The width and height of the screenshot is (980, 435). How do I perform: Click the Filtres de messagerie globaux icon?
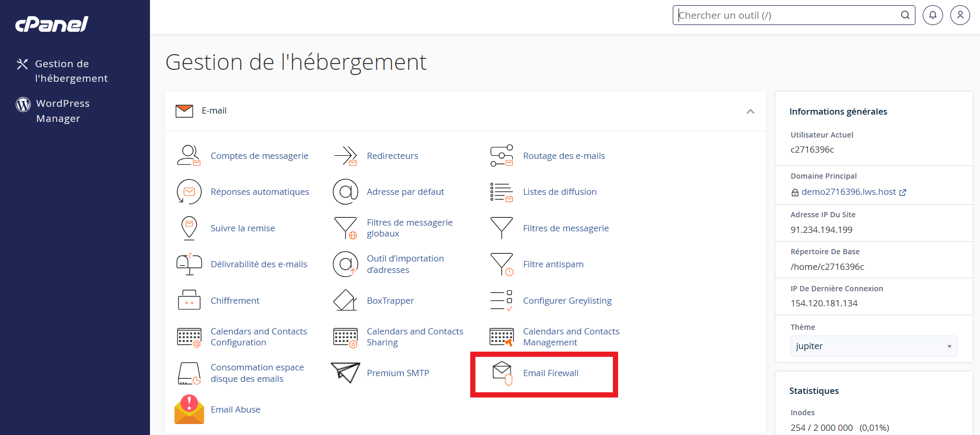[x=345, y=228]
